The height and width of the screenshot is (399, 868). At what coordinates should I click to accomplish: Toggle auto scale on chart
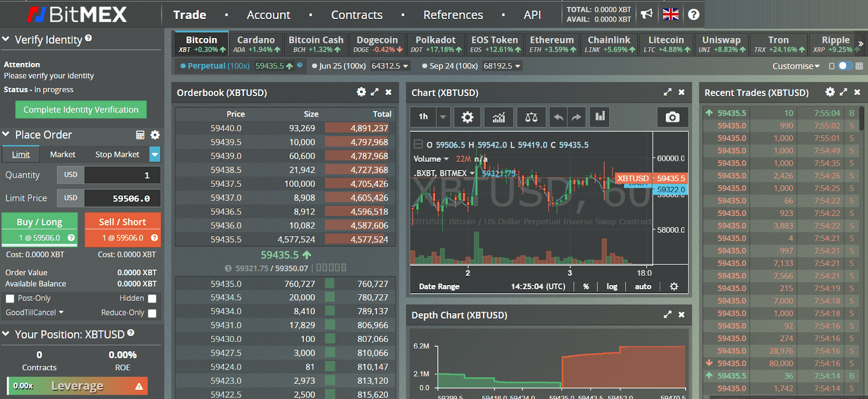[x=643, y=286]
